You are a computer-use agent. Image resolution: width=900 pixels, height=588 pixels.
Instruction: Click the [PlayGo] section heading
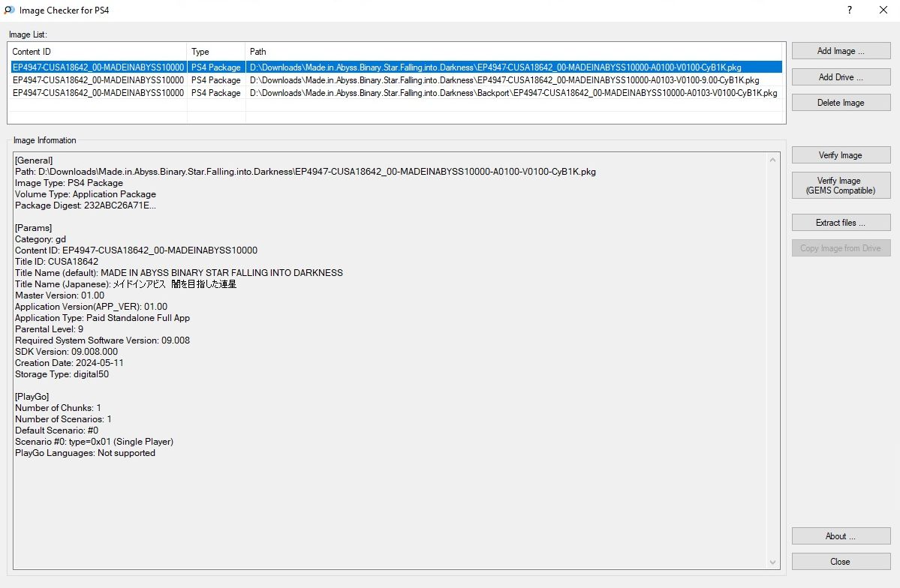[x=32, y=397]
